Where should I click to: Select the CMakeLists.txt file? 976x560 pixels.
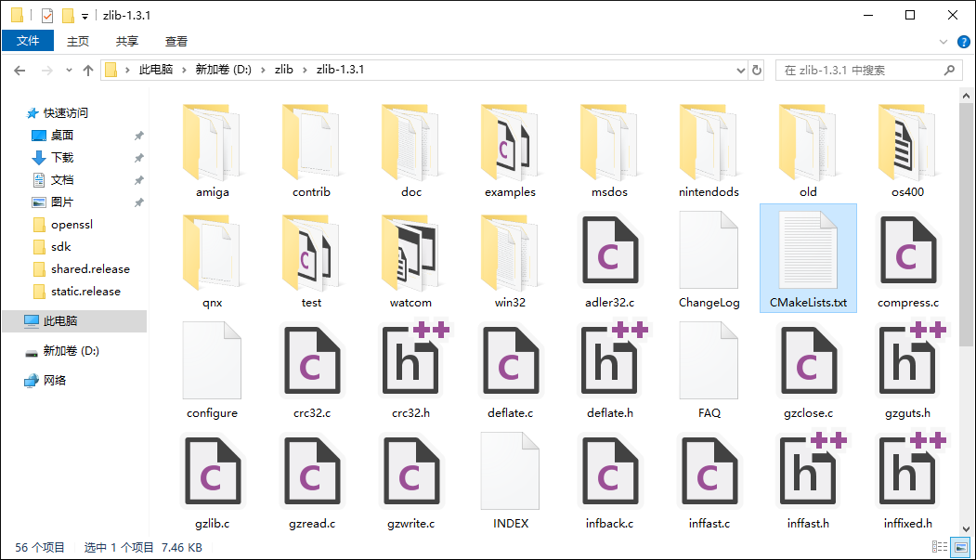pos(808,258)
